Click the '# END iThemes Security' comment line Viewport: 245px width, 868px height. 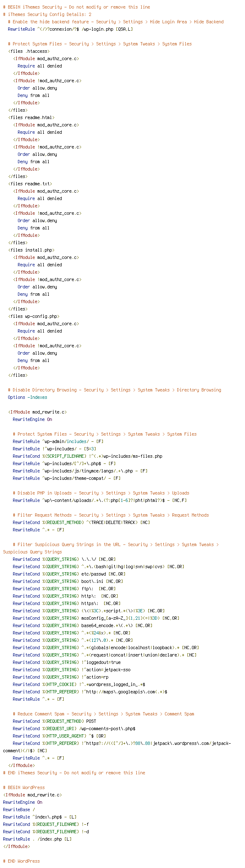pyautogui.click(x=74, y=773)
